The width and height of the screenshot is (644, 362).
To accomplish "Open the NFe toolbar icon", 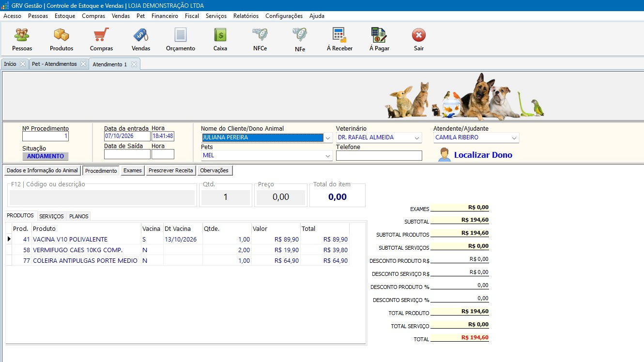I will pyautogui.click(x=300, y=35).
